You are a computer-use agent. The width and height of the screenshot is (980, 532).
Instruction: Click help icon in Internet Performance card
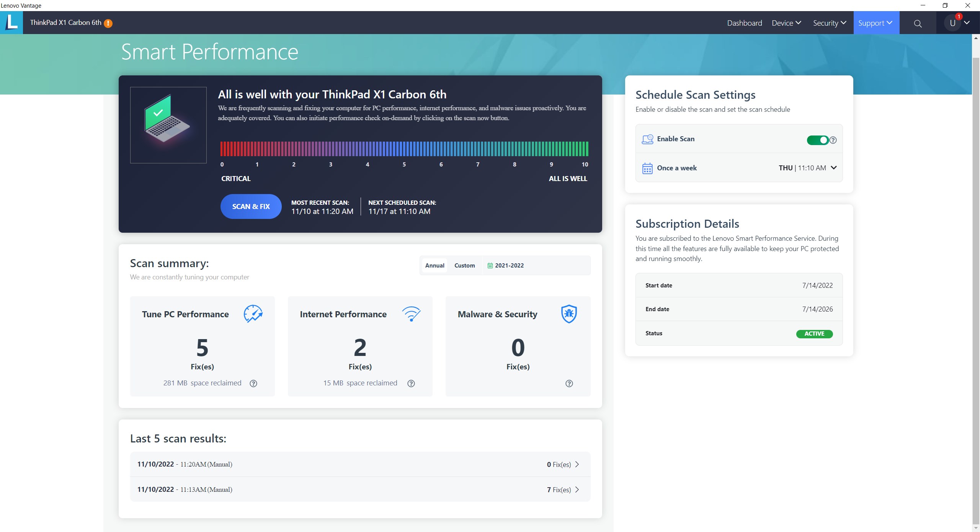(411, 383)
